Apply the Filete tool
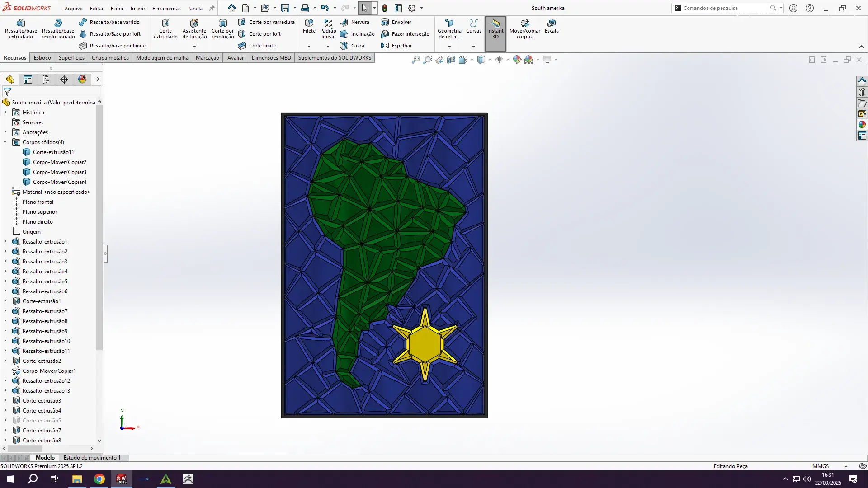 pyautogui.click(x=309, y=26)
